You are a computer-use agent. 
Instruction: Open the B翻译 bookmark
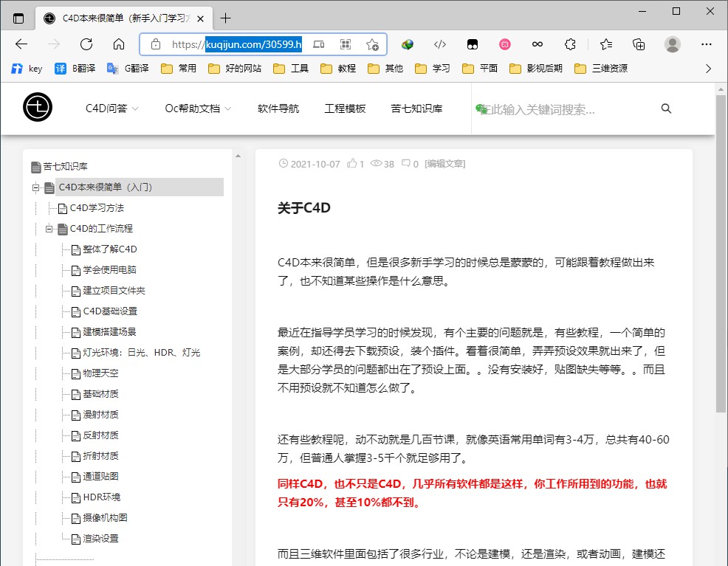[x=75, y=69]
